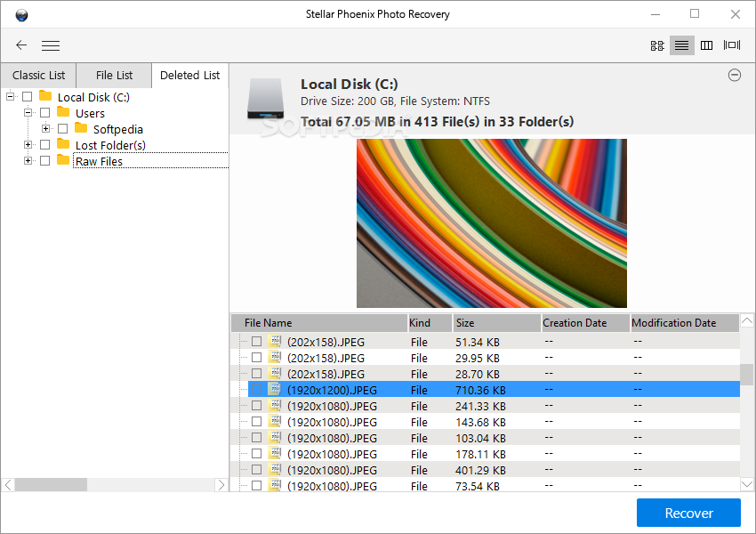The image size is (756, 534).
Task: Check the 710.36 KB file's checkbox
Action: [256, 389]
